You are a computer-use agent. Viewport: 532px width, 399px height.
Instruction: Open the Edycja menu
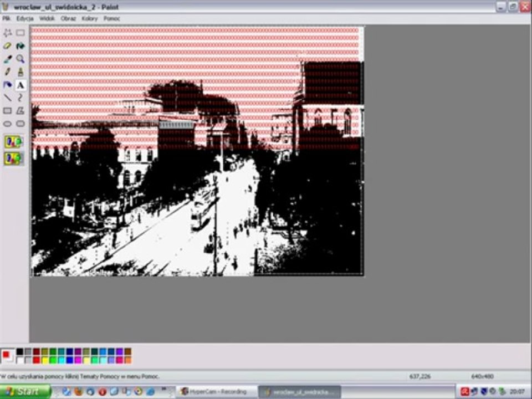pyautogui.click(x=25, y=18)
